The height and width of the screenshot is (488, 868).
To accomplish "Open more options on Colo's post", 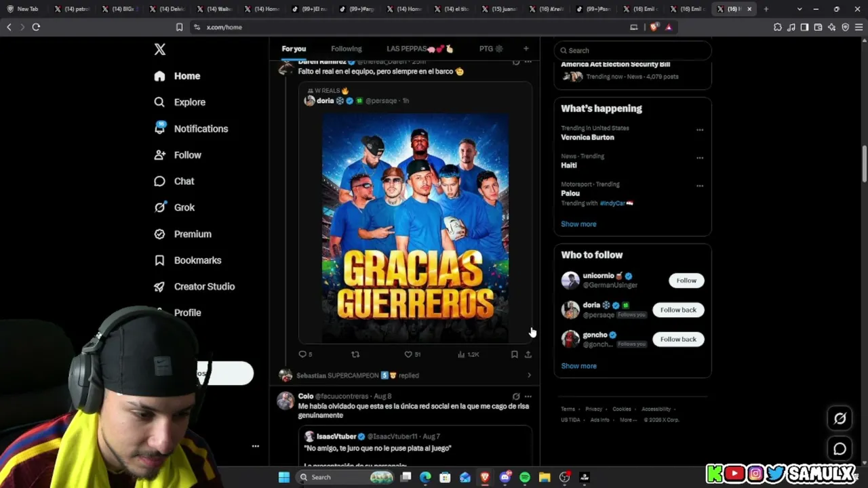I will pyautogui.click(x=528, y=396).
